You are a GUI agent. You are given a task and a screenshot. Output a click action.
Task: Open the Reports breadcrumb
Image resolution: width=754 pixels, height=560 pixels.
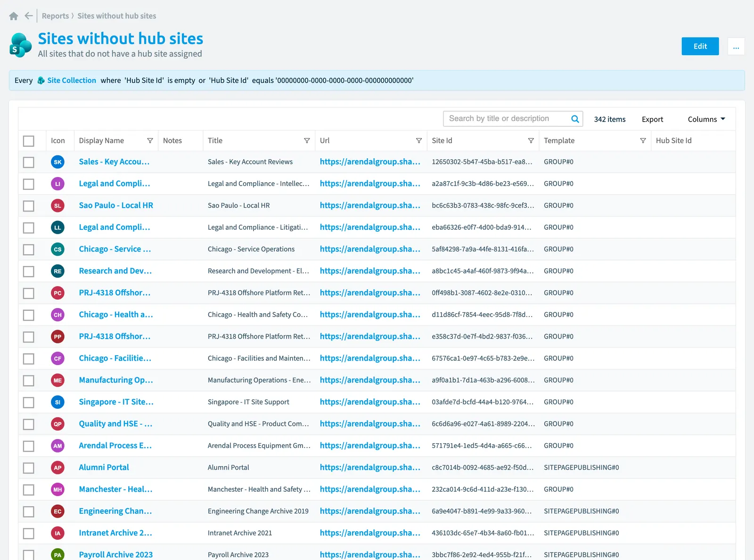pos(55,16)
